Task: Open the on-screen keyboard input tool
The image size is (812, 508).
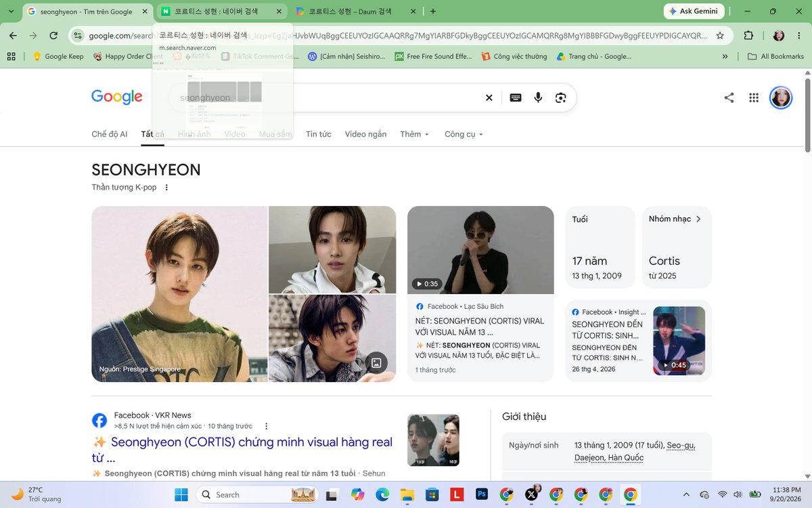Action: (x=516, y=98)
